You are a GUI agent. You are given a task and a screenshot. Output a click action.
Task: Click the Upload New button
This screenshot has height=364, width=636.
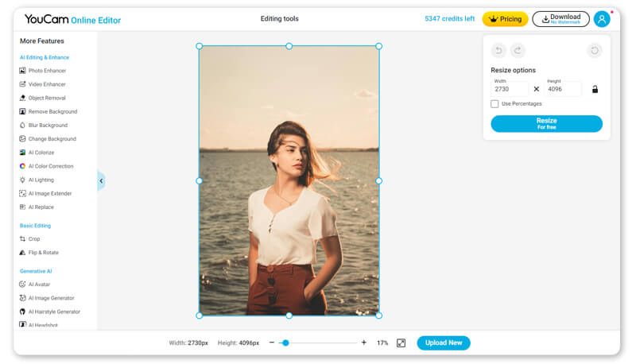pos(444,343)
